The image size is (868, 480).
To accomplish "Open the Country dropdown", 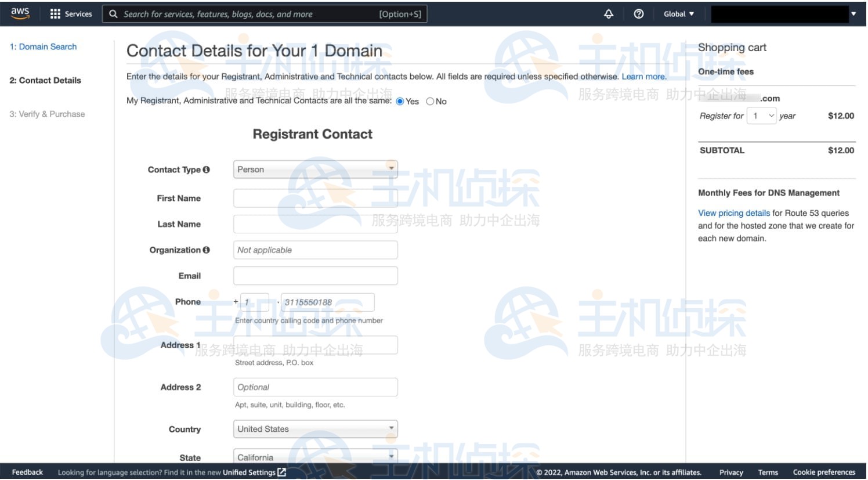I will [x=315, y=429].
